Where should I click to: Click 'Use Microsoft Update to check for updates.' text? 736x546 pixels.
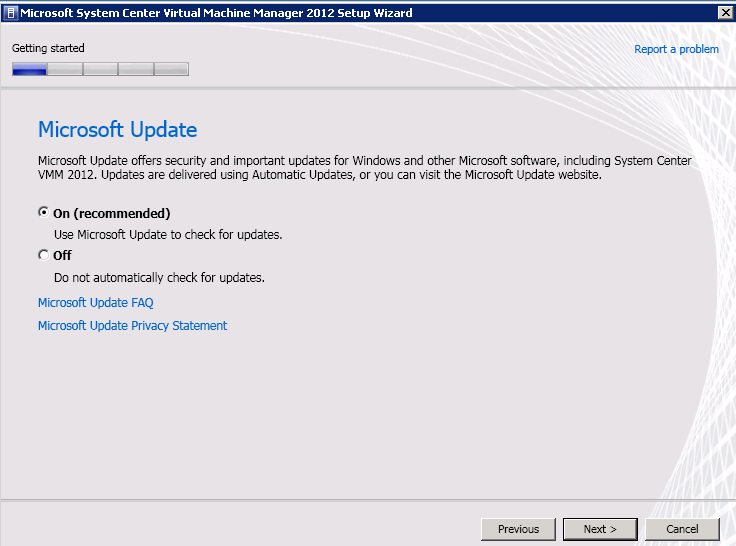tap(168, 234)
